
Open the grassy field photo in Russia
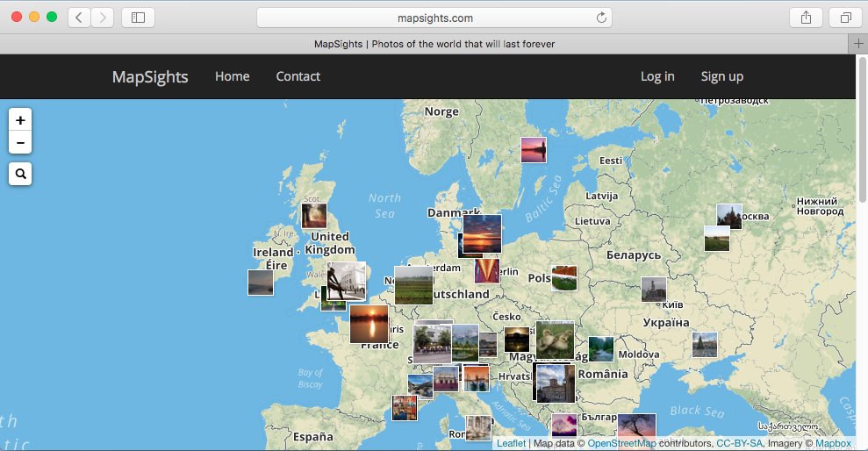[717, 239]
